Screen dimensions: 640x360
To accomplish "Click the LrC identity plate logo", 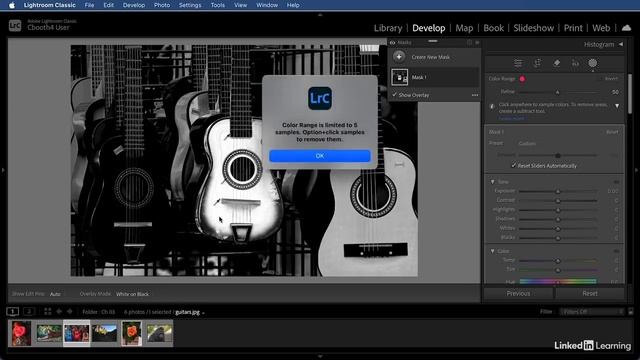I will (x=15, y=26).
